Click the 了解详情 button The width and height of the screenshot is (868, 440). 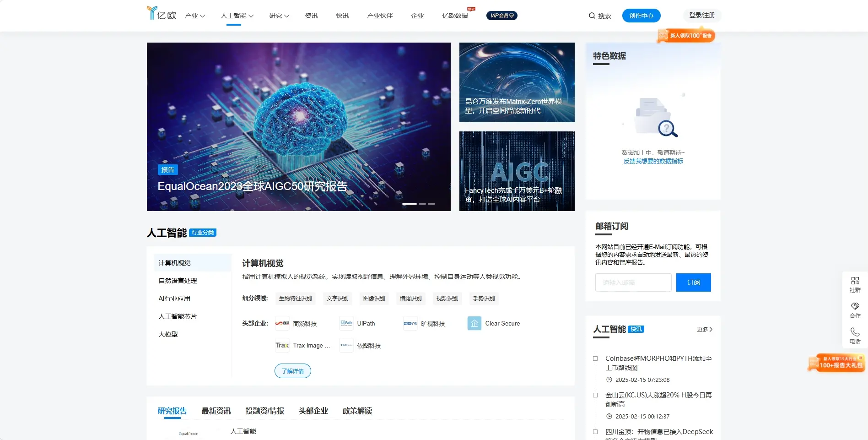293,371
